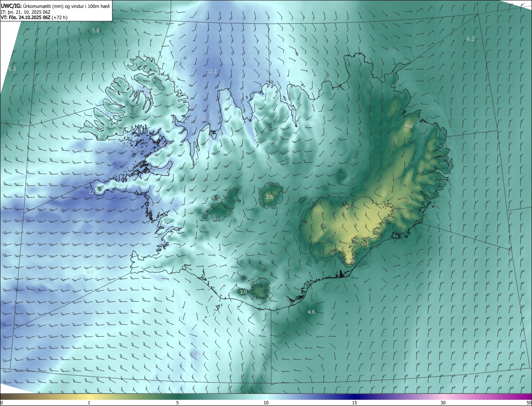Screen dimensions: 532x406
Task: Click the 6.1 value in the Westfjords
Action: pos(132,111)
